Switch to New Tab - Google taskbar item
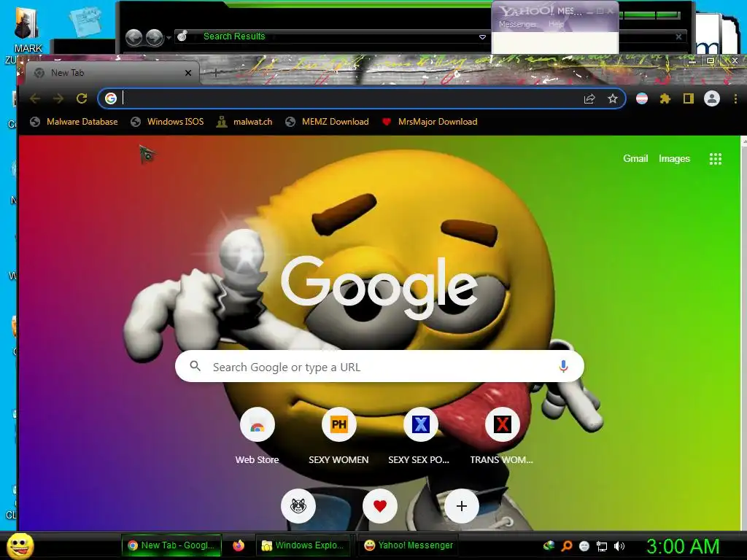The height and width of the screenshot is (560, 747). [x=171, y=545]
